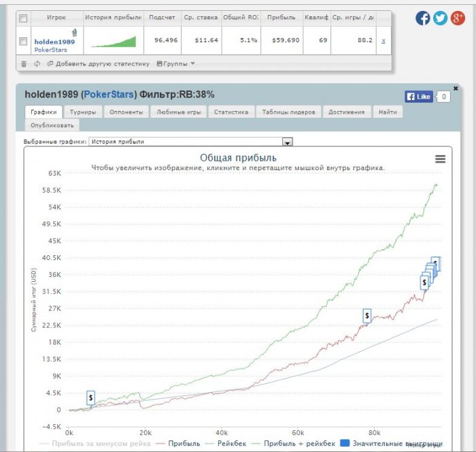Toggle the Значительные выигрыши legend entry
The height and width of the screenshot is (452, 476).
pos(391,443)
